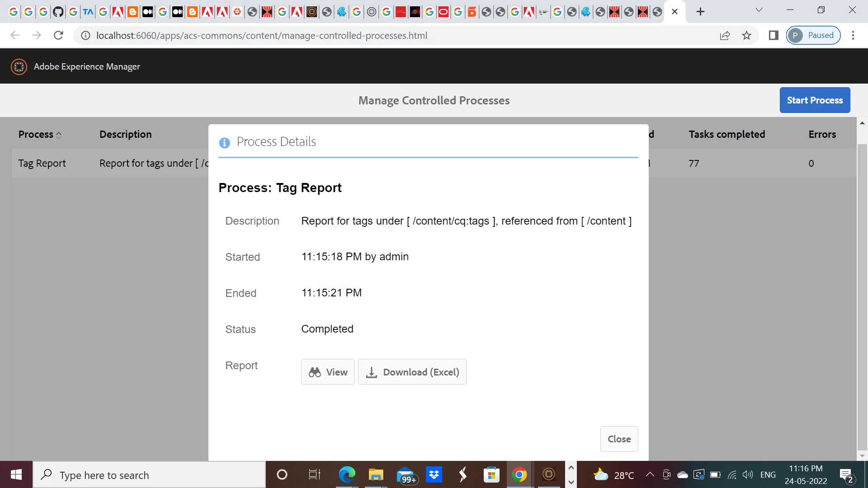868x488 pixels.
Task: Click the View report button
Action: 328,372
